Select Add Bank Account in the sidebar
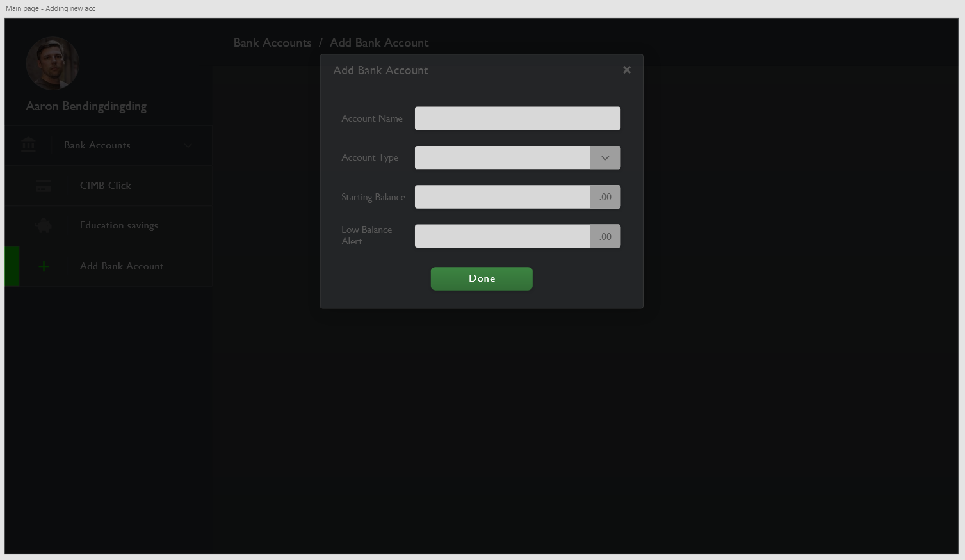 [x=121, y=266]
